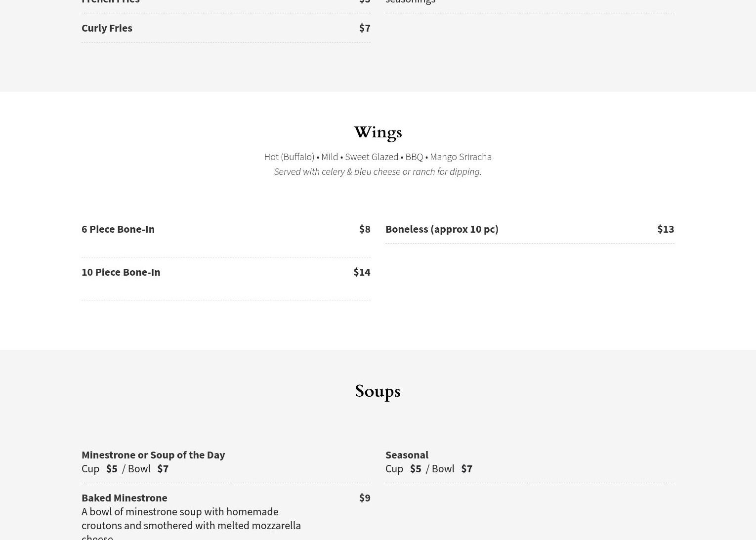Click the $13 price for Boneless wings
This screenshot has width=756, height=540.
[666, 229]
